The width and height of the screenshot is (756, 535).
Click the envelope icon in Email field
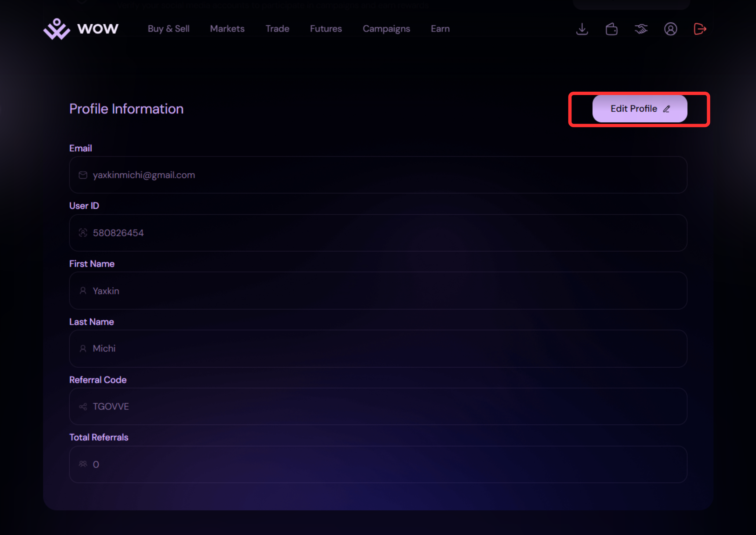[x=83, y=175]
